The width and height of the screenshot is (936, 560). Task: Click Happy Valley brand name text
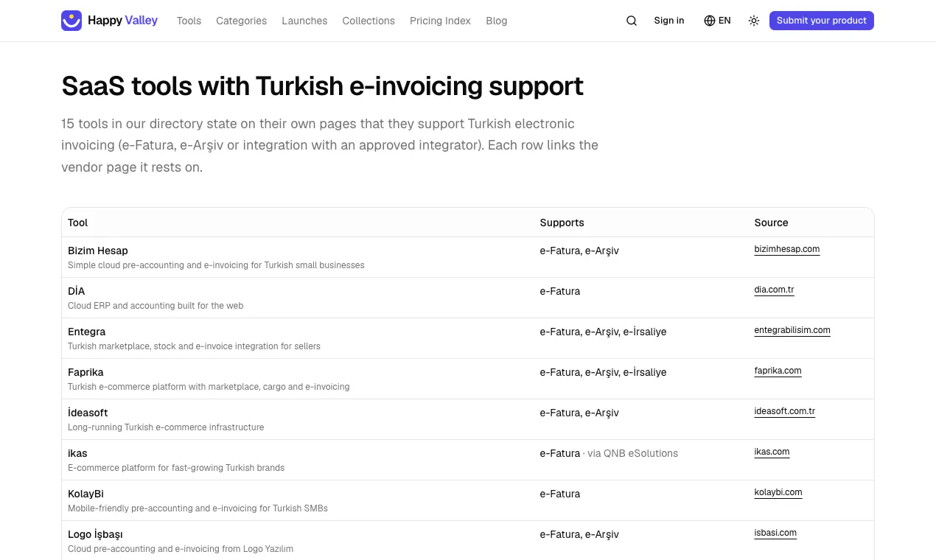click(x=123, y=21)
